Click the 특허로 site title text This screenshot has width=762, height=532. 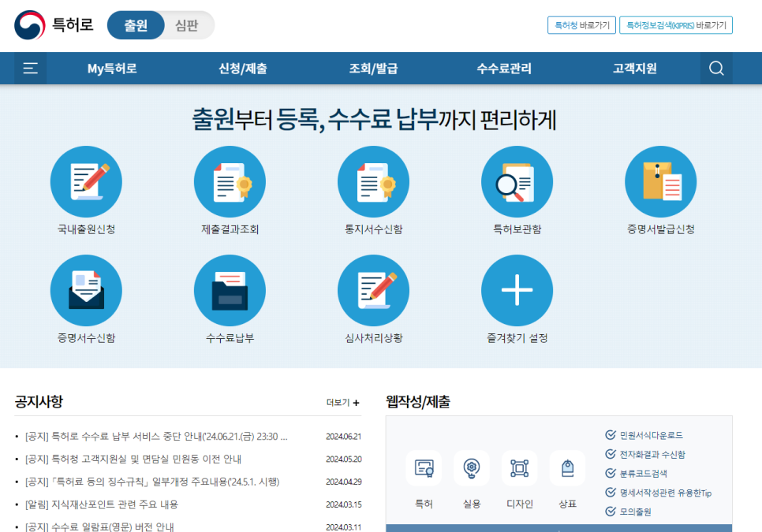click(73, 24)
